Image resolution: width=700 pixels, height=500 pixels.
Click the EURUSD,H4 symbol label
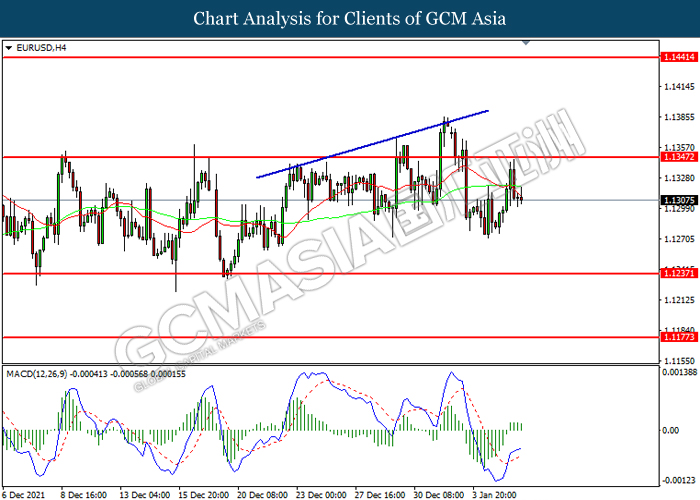41,48
